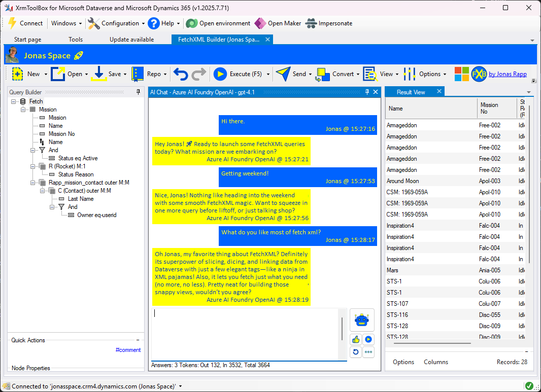Close the FetchXML Builder tab

pos(267,40)
